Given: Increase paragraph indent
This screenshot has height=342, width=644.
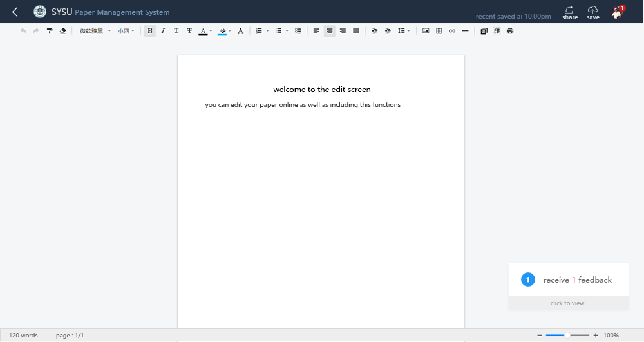Looking at the screenshot, I should [388, 31].
